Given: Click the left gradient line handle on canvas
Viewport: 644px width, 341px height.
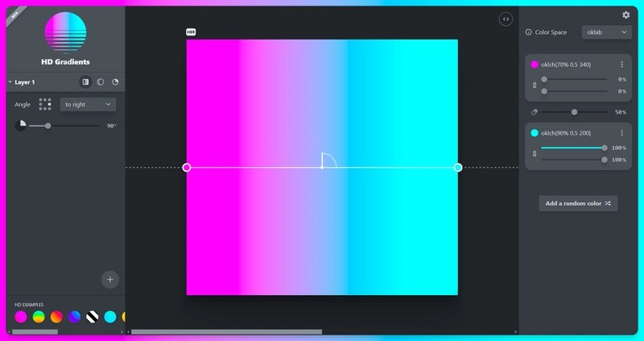Looking at the screenshot, I should click(187, 168).
